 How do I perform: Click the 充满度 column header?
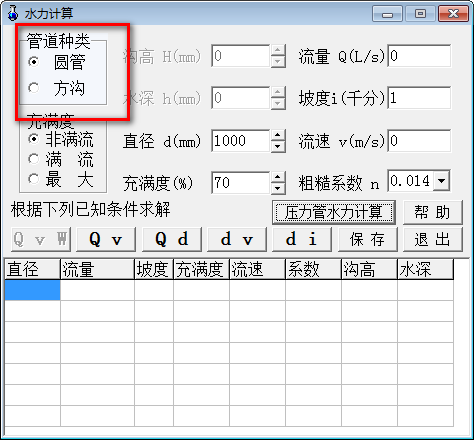[201, 269]
